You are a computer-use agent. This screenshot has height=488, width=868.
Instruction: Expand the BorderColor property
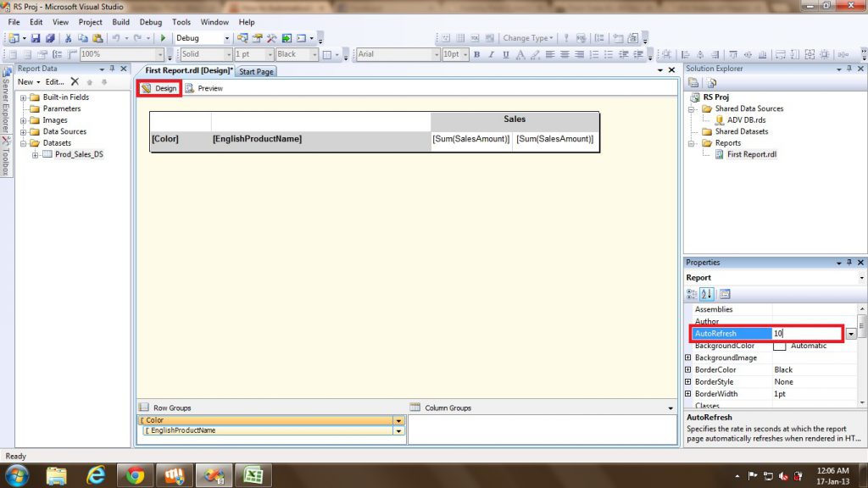(687, 370)
